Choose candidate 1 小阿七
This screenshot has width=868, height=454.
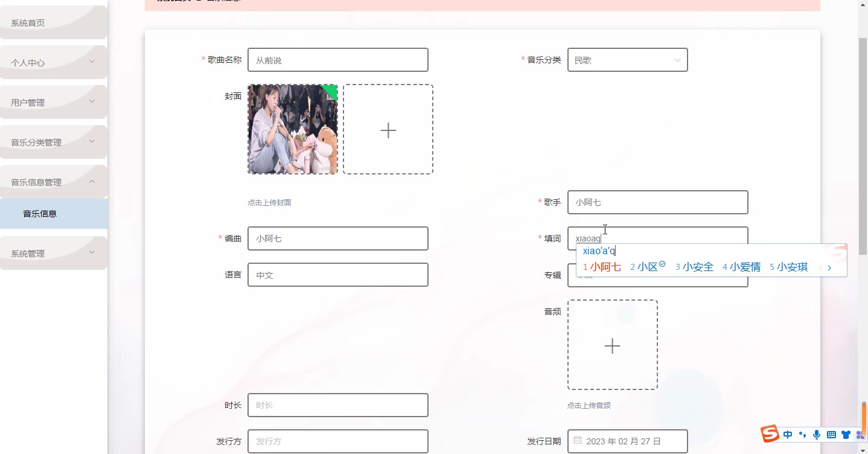[602, 267]
